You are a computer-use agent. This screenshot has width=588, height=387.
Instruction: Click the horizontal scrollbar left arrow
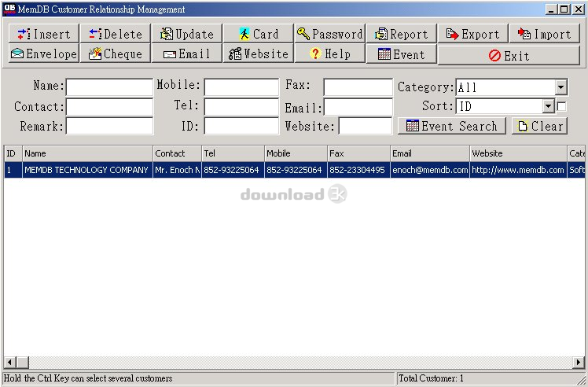click(x=9, y=362)
